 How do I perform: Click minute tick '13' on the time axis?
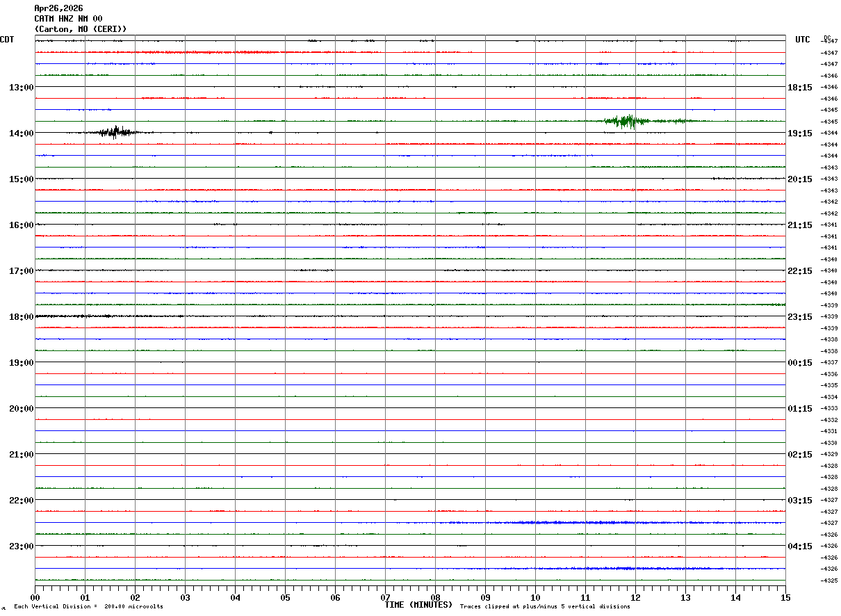pyautogui.click(x=685, y=597)
